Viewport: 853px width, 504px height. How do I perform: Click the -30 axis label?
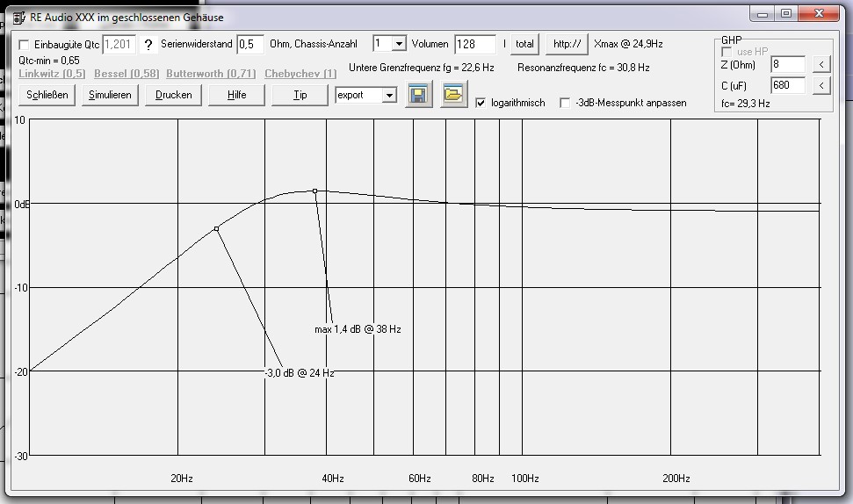[21, 457]
